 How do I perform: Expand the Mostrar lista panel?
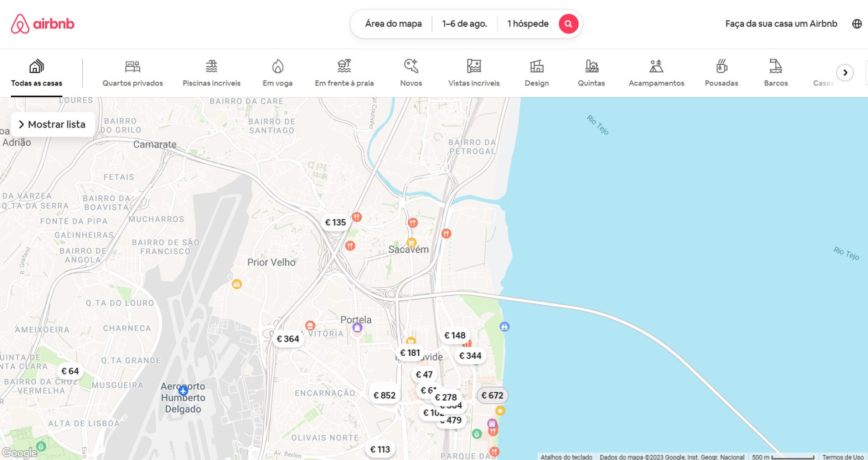[52, 124]
